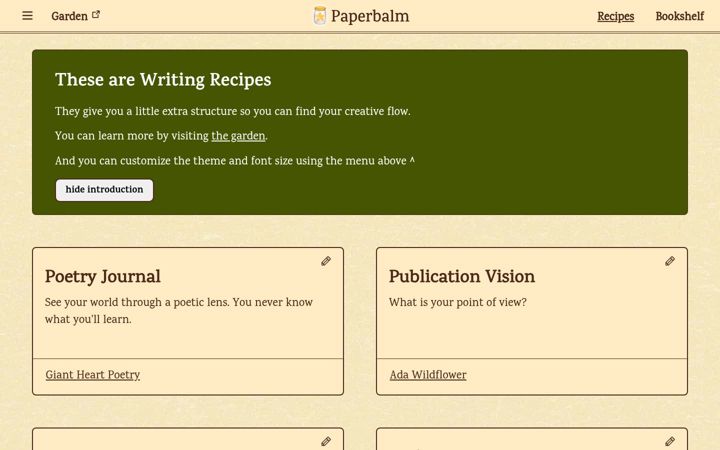
Task: Click 'These are Writing Recipes' heading
Action: (x=163, y=79)
